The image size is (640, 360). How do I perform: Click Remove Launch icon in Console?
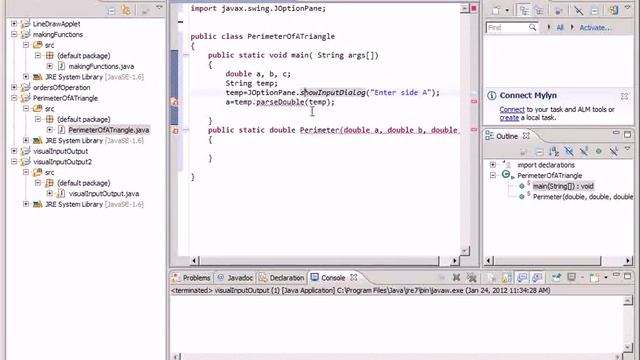[456, 278]
